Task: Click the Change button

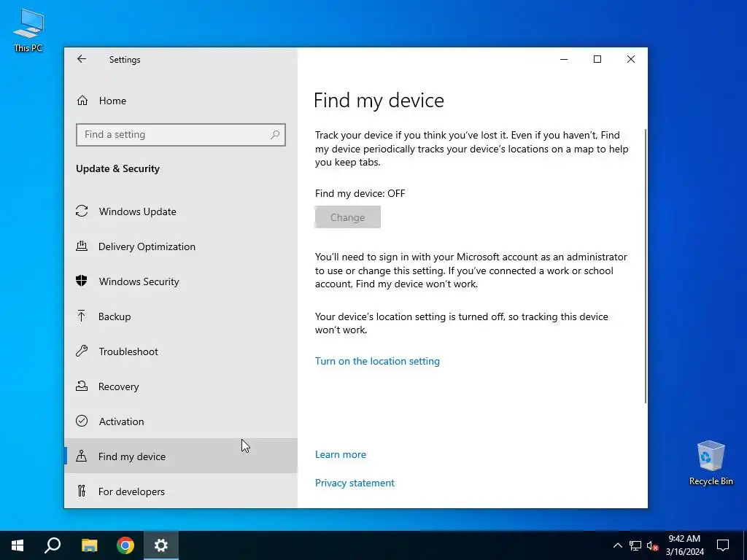Action: 348,217
